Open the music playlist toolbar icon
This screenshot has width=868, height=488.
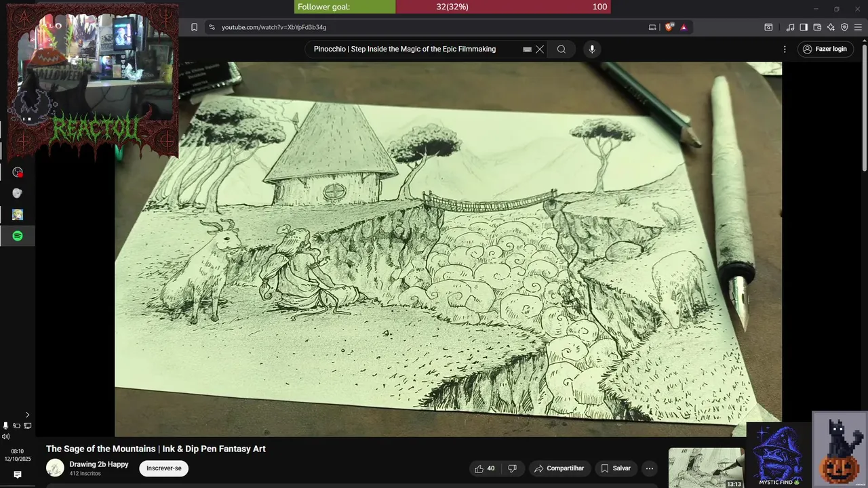(x=790, y=27)
